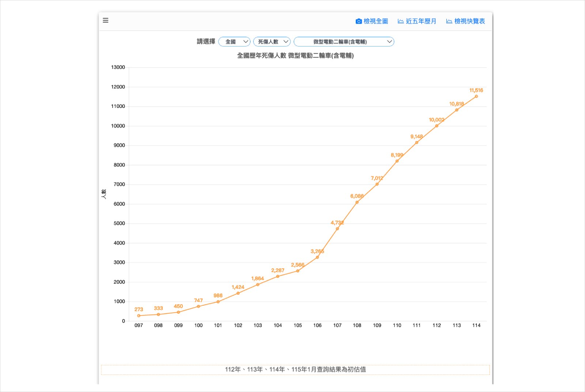The image size is (585, 392).
Task: Click the camera icon beside 檢視全圖
Action: coord(359,21)
